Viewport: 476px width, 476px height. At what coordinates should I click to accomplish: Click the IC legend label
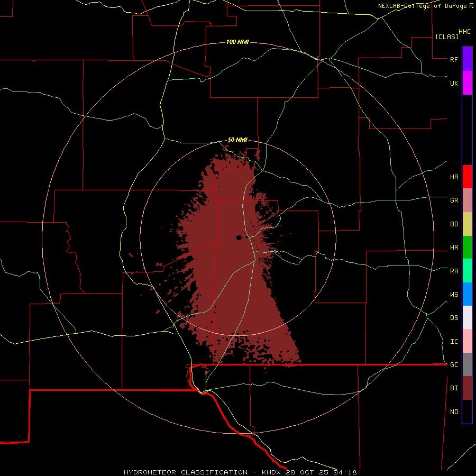pyautogui.click(x=454, y=342)
